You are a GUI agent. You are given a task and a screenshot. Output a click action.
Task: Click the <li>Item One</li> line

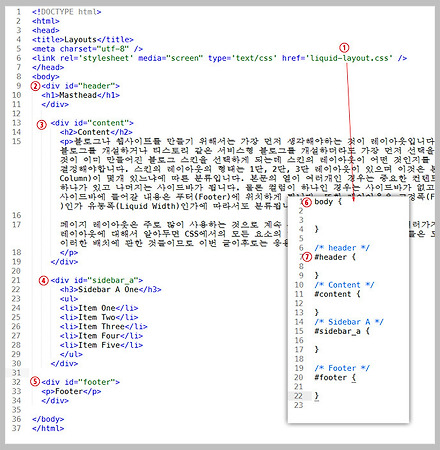tap(99, 308)
